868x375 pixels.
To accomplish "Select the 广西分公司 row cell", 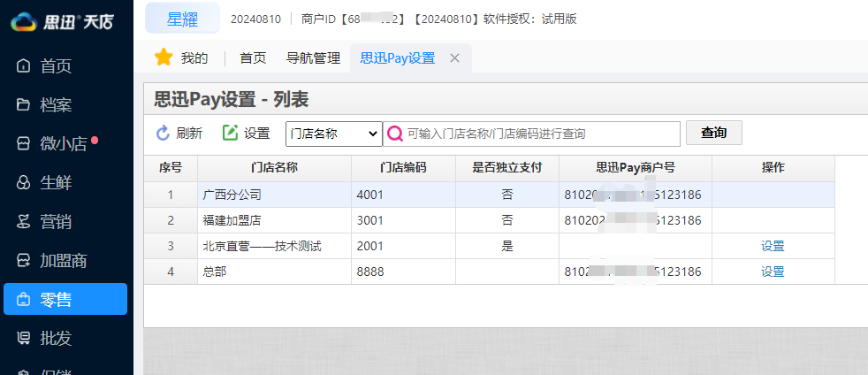I will 274,195.
